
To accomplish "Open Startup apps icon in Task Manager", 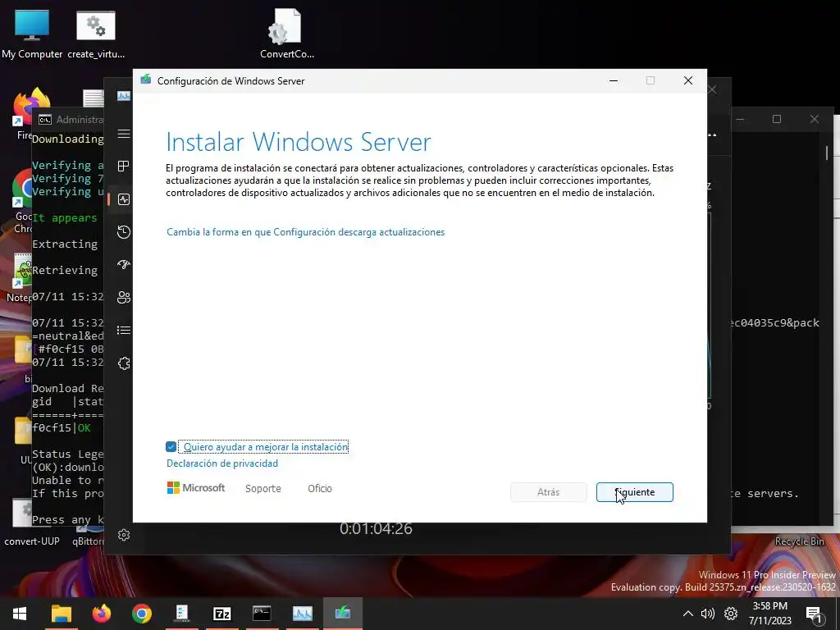I will tap(124, 265).
